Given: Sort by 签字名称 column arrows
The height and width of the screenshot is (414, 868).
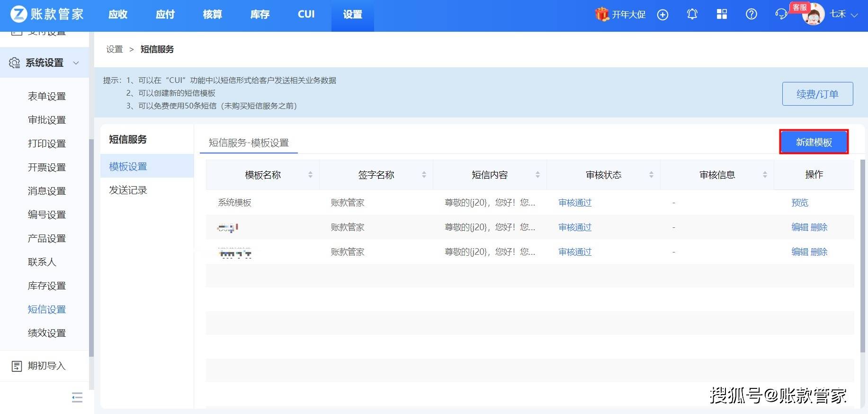Looking at the screenshot, I should (424, 175).
